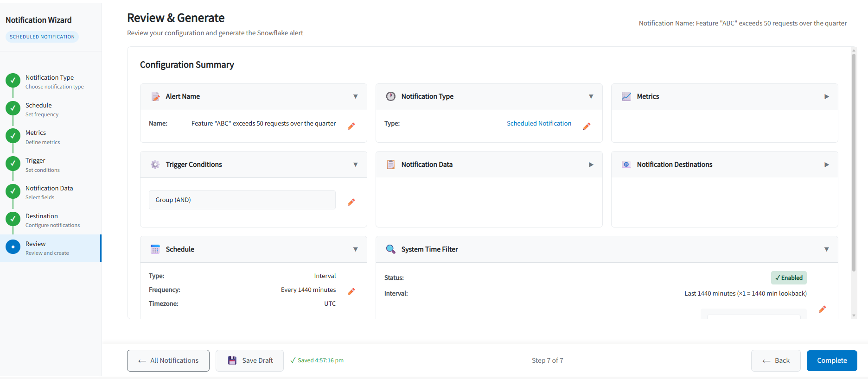Click the Trigger step checkmark circle
The height and width of the screenshot is (379, 868).
click(x=13, y=164)
